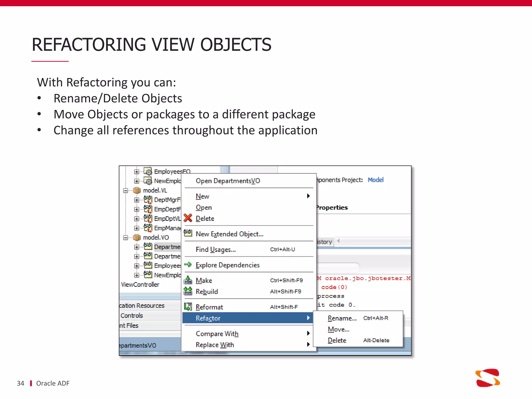
Task: Click the "it code 0." log line
Action: click(336, 305)
